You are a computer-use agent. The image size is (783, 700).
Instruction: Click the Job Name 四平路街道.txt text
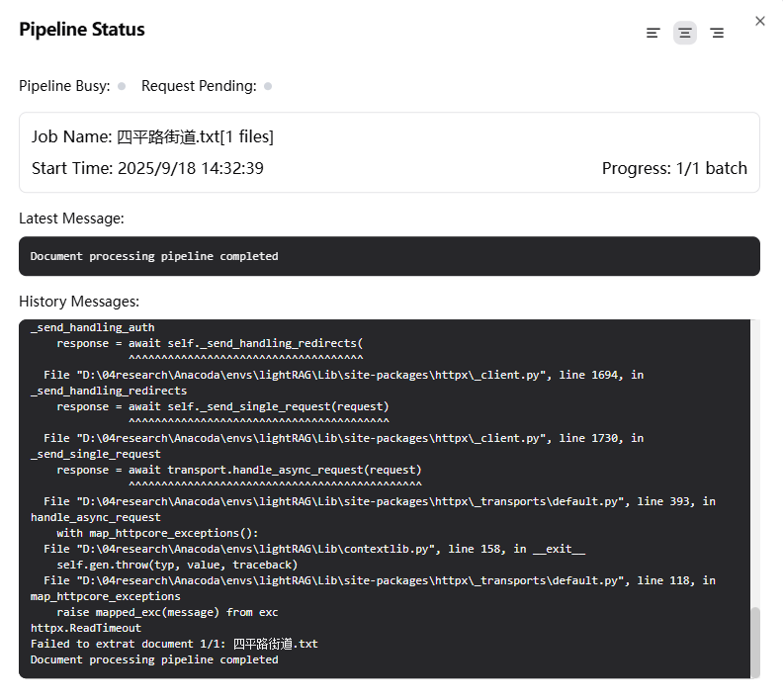[152, 136]
